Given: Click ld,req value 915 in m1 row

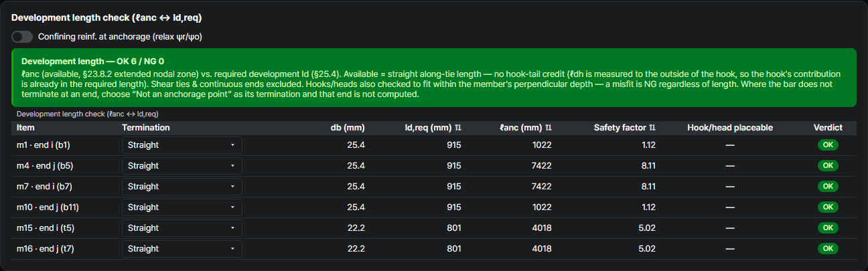Looking at the screenshot, I should click(x=454, y=145).
